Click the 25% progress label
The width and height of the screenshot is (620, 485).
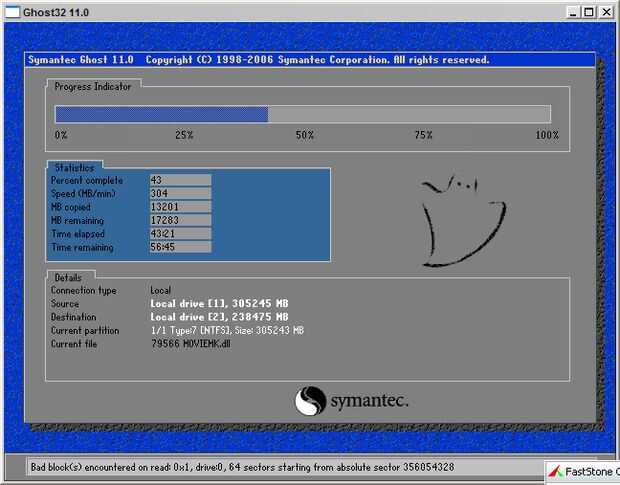pyautogui.click(x=184, y=135)
